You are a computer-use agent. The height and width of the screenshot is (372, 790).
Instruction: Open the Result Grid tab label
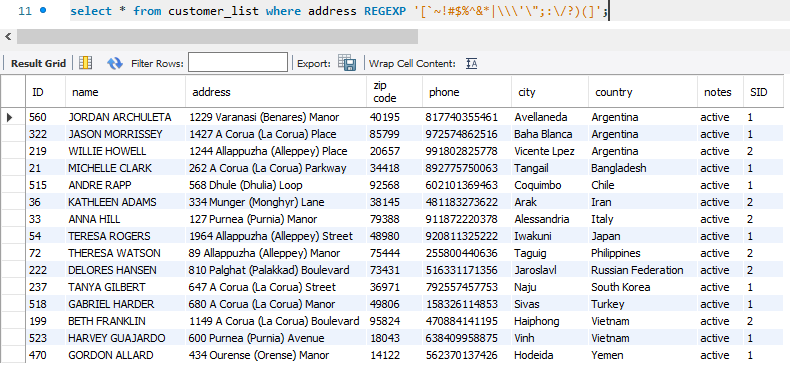tap(38, 64)
